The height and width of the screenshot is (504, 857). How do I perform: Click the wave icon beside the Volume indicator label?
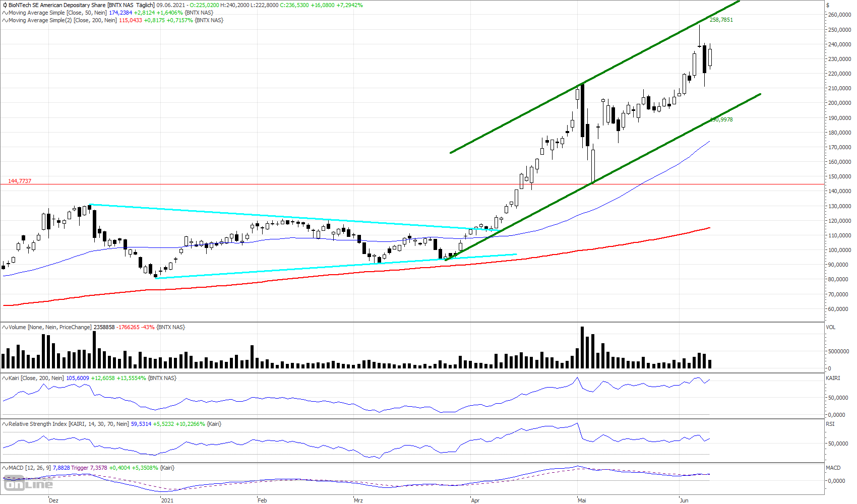point(5,327)
